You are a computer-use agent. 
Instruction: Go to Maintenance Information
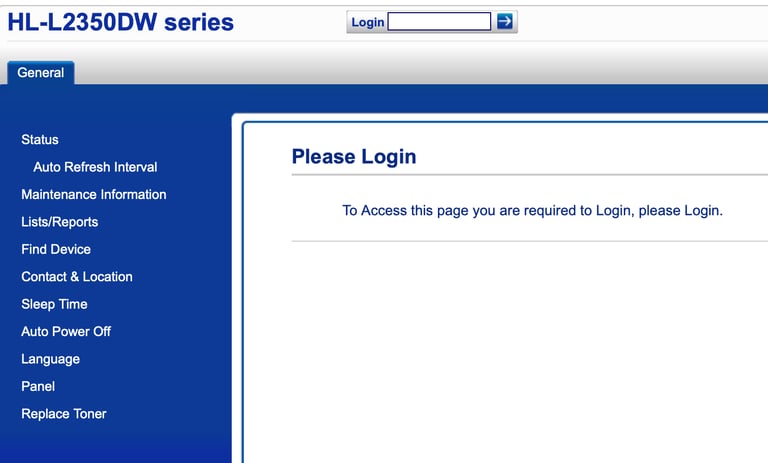[x=94, y=195]
